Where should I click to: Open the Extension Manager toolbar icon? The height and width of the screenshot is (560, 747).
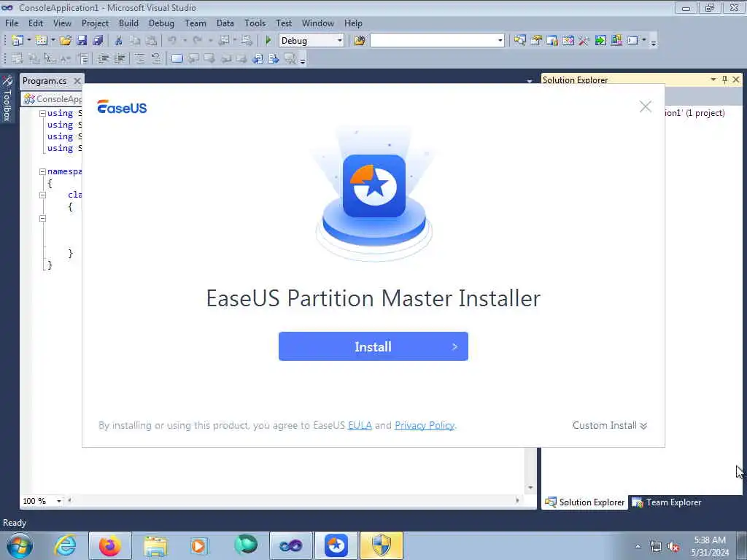(616, 41)
